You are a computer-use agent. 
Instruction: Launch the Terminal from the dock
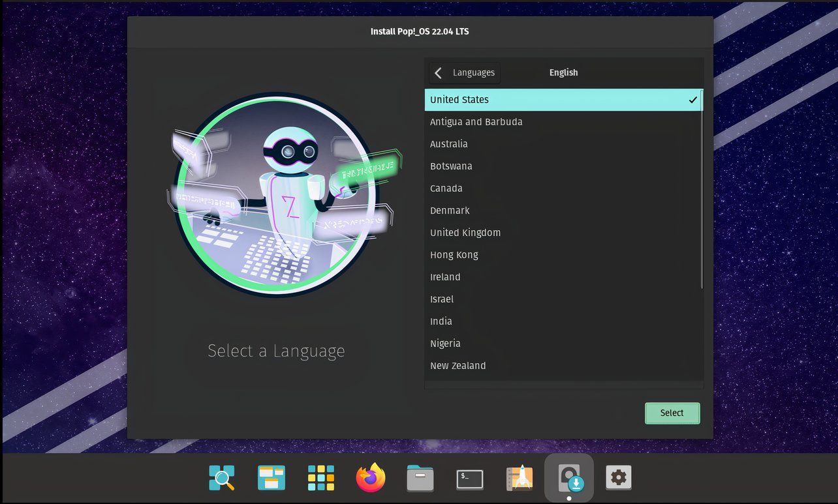click(469, 477)
